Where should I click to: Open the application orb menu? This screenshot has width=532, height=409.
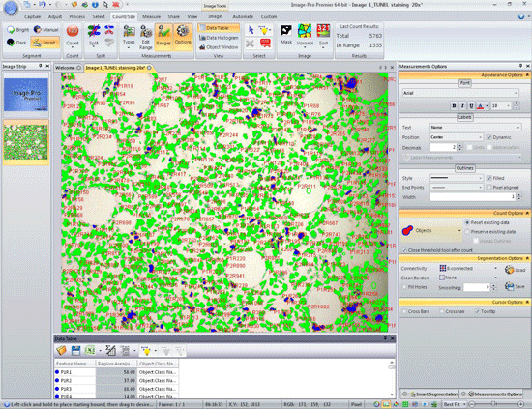coord(11,8)
